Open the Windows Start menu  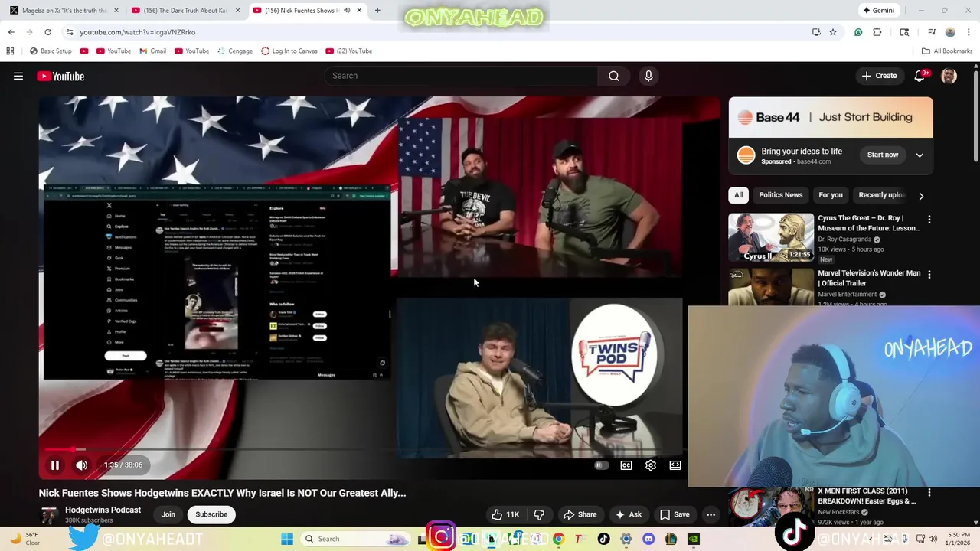287,539
